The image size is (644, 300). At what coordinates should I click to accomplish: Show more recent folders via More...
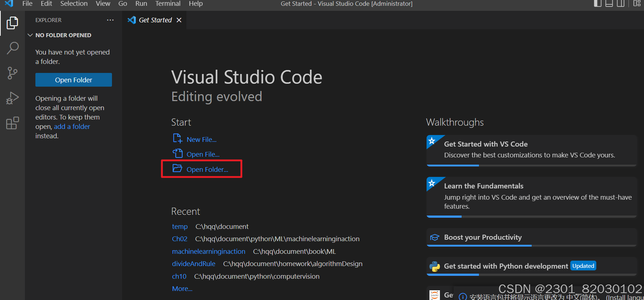click(x=182, y=289)
